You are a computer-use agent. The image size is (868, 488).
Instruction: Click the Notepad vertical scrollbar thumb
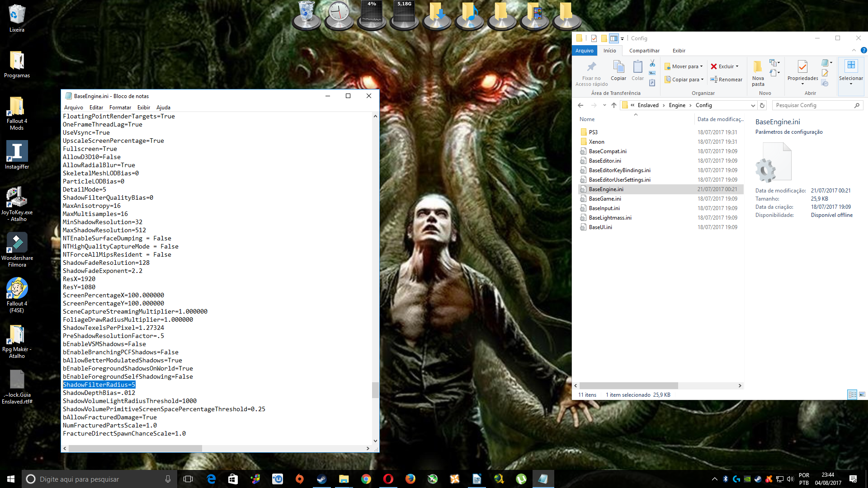coord(375,390)
